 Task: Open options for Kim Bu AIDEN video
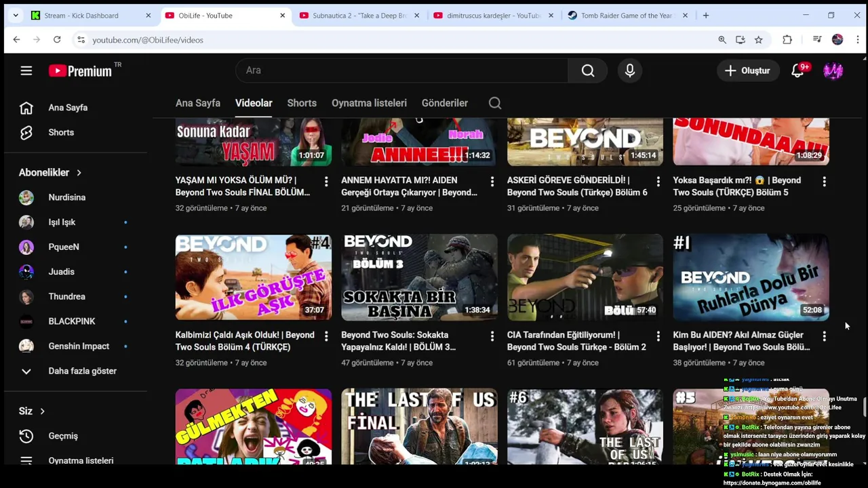point(824,336)
